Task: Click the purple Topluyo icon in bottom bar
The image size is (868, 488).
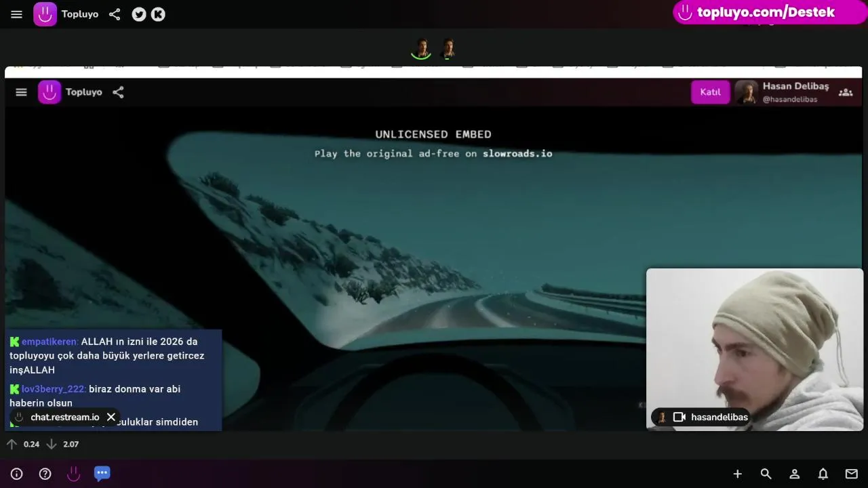Action: pos(73,474)
